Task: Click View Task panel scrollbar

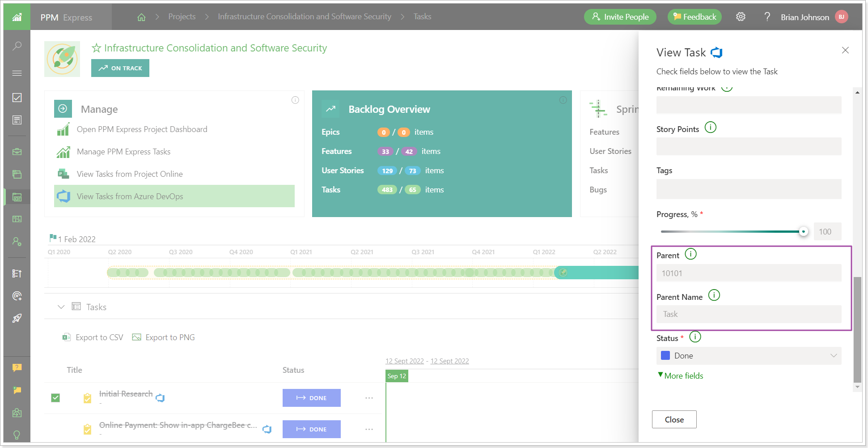Action: click(857, 330)
